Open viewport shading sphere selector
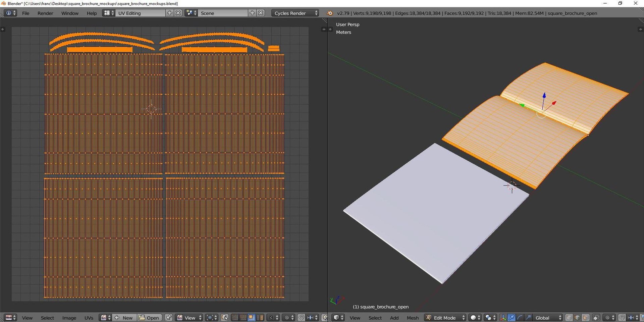The height and width of the screenshot is (322, 644). click(x=475, y=318)
